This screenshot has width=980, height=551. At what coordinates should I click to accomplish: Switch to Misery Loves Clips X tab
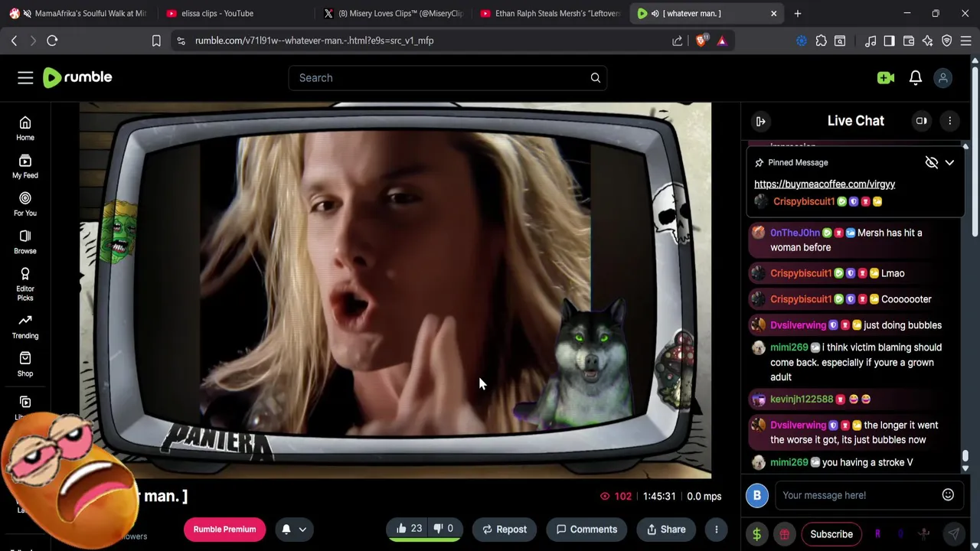coord(394,13)
